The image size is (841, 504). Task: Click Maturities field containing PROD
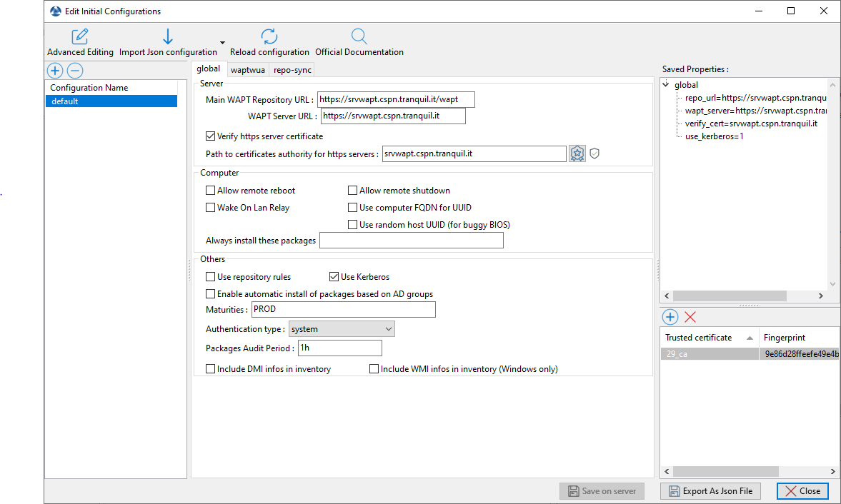coord(343,310)
